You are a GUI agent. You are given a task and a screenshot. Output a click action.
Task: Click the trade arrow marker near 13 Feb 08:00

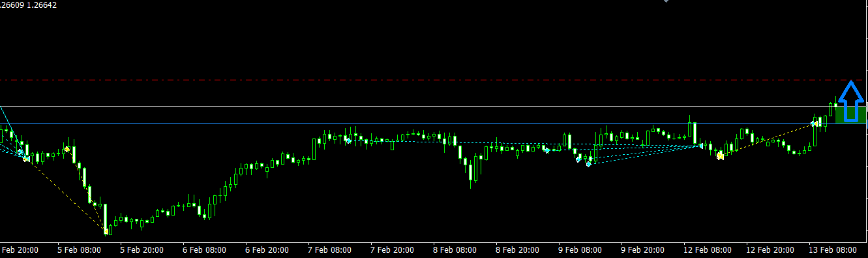coord(814,123)
